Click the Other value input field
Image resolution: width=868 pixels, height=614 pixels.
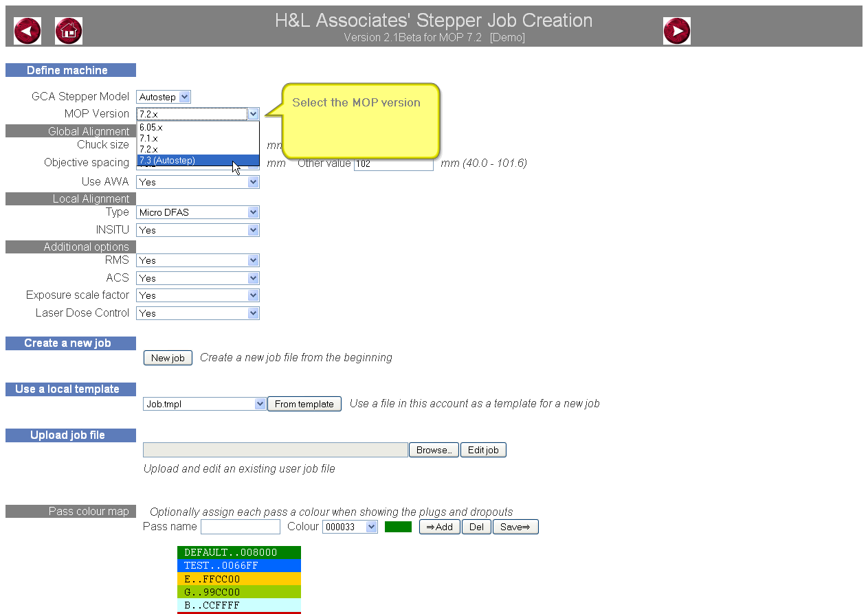click(394, 164)
